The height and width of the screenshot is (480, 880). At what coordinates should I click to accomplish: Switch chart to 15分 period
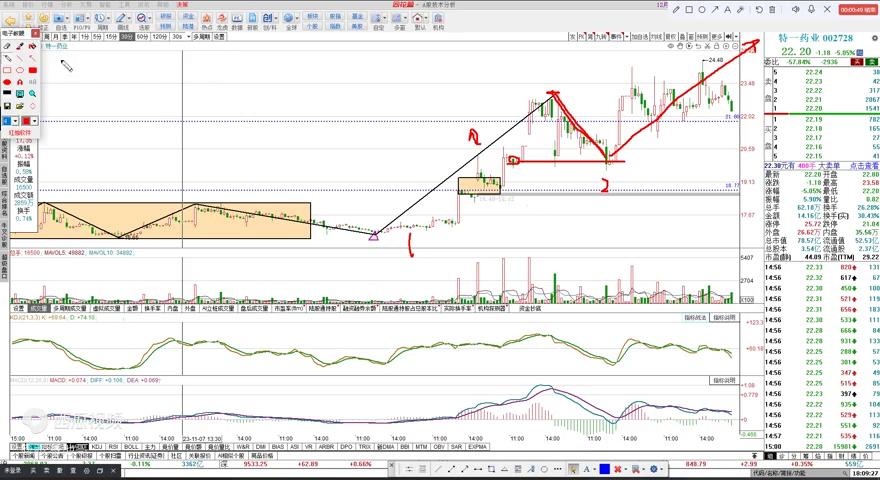click(x=111, y=36)
